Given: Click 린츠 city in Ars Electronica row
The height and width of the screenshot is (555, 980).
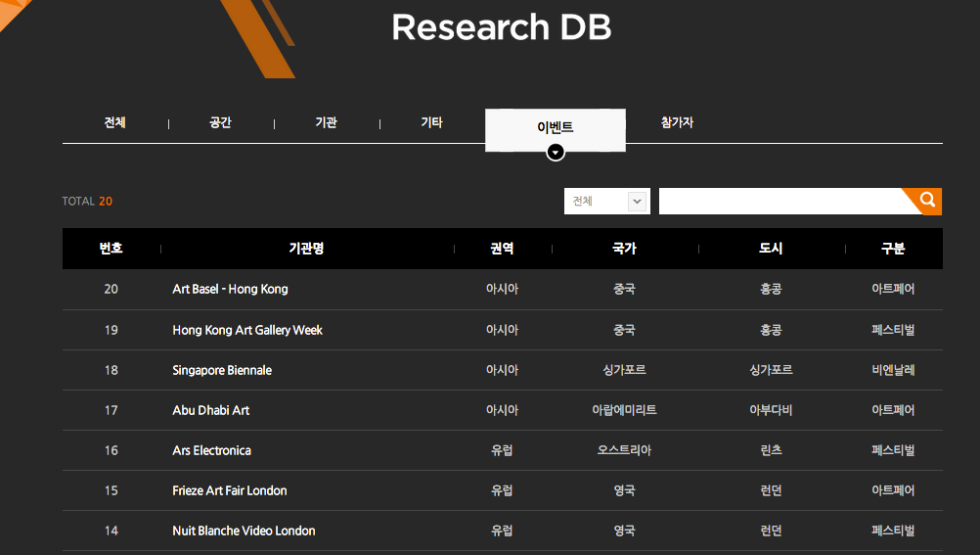Looking at the screenshot, I should pyautogui.click(x=772, y=450).
